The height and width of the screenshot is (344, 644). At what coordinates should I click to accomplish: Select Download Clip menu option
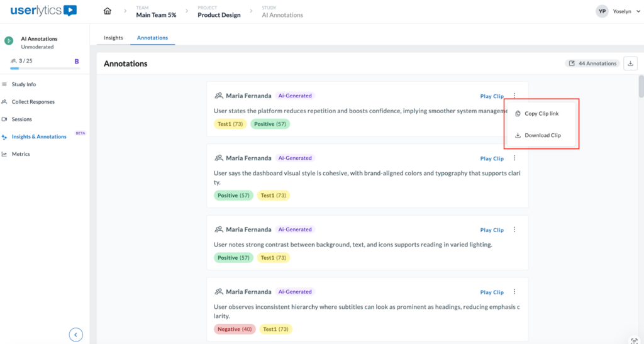click(x=542, y=135)
